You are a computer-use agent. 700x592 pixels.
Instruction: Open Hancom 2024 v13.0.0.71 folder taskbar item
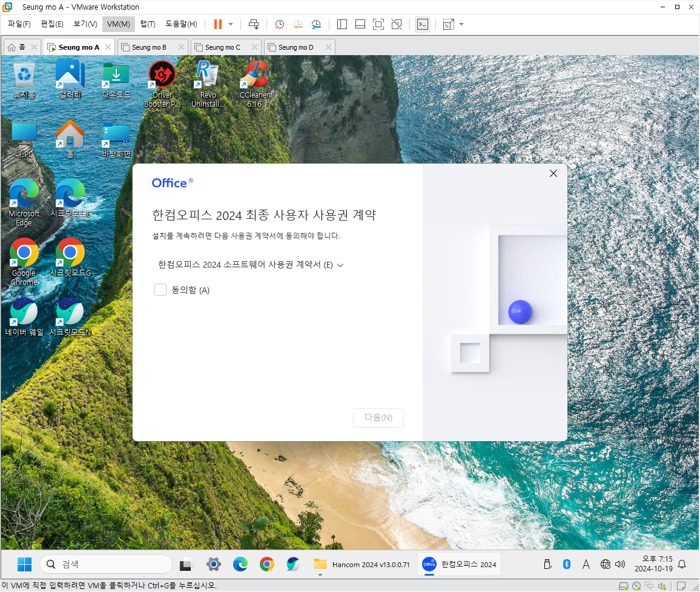point(362,564)
